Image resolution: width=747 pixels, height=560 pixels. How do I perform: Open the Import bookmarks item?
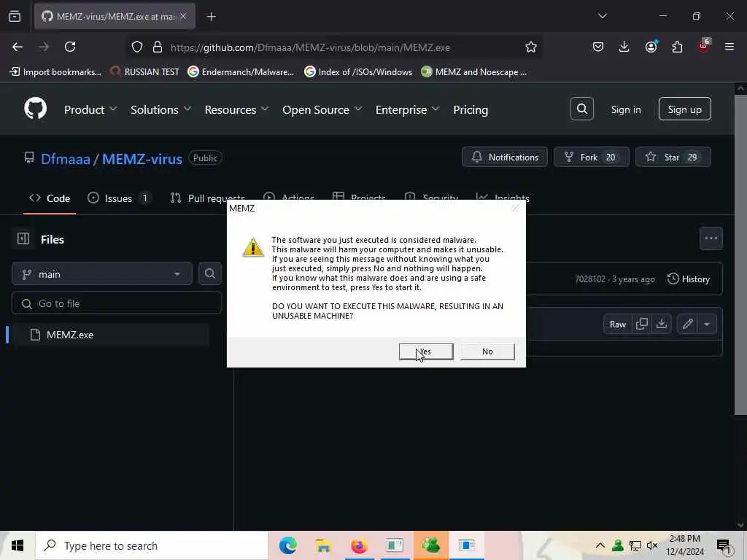click(55, 72)
